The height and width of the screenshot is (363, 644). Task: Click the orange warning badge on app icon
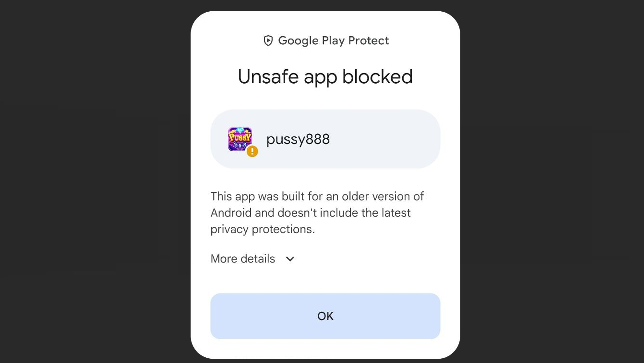(x=252, y=151)
